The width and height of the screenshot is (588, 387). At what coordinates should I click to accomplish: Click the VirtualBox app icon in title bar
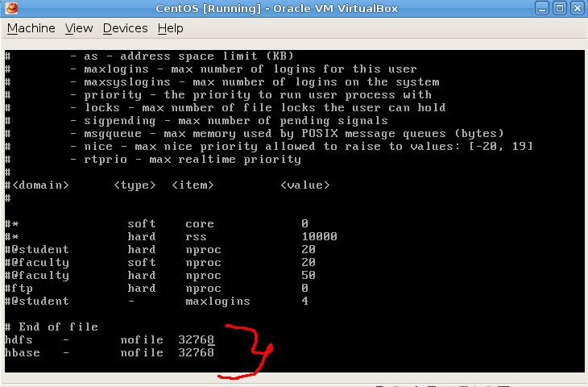[11, 8]
